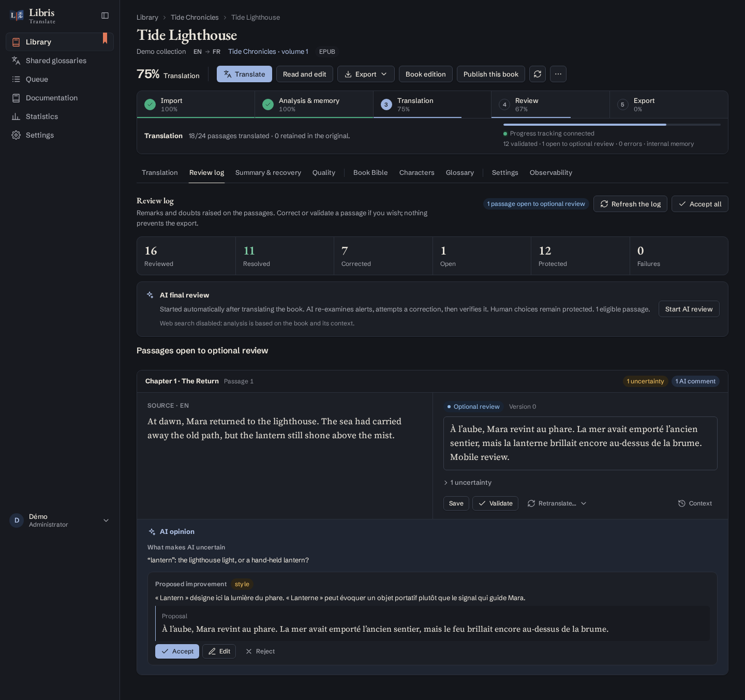Expand the Démo Administrator account menu

point(59,520)
